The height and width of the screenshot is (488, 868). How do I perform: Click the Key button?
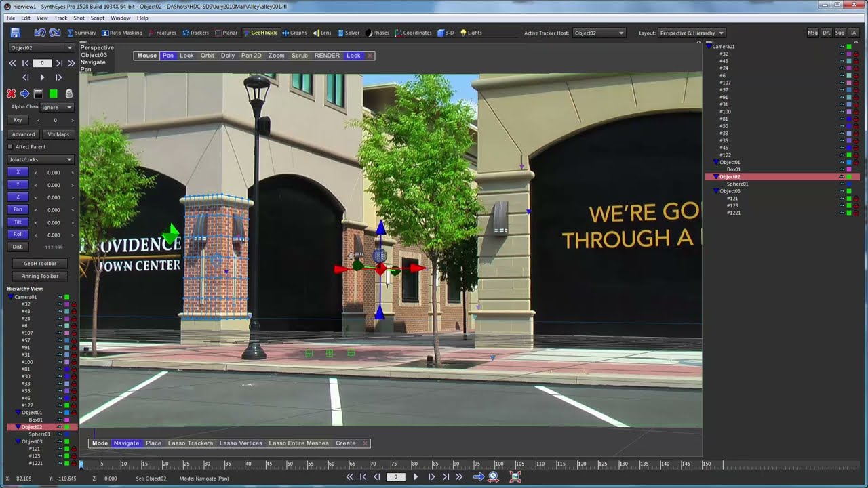(18, 120)
